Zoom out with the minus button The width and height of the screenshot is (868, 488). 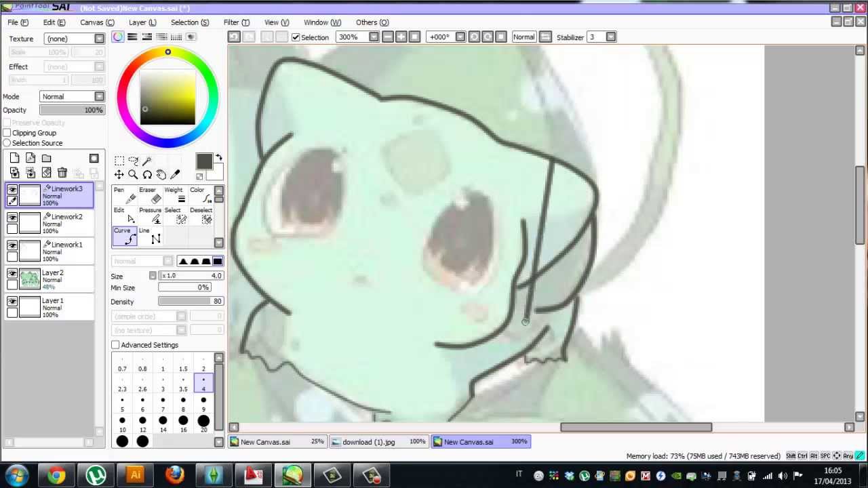(387, 37)
